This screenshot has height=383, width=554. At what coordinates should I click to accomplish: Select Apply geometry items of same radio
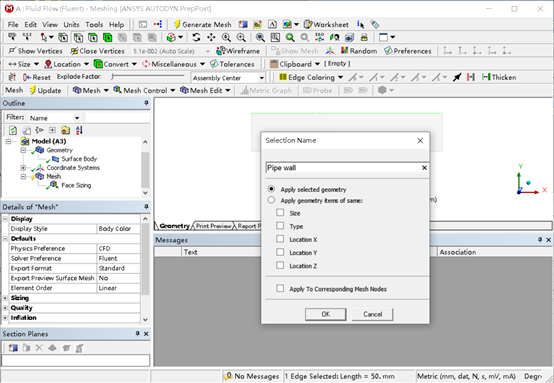point(271,200)
